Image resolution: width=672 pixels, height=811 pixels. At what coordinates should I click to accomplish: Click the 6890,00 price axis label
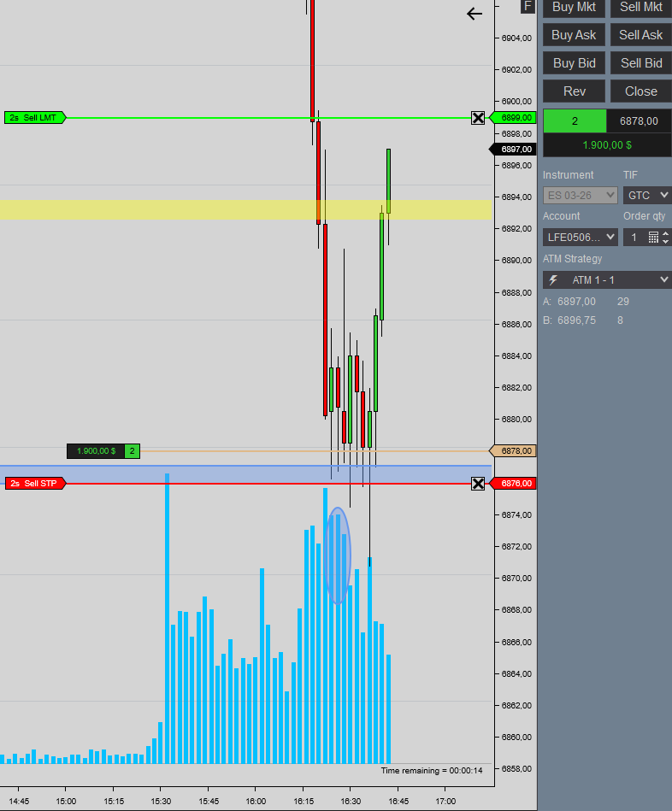pyautogui.click(x=516, y=260)
